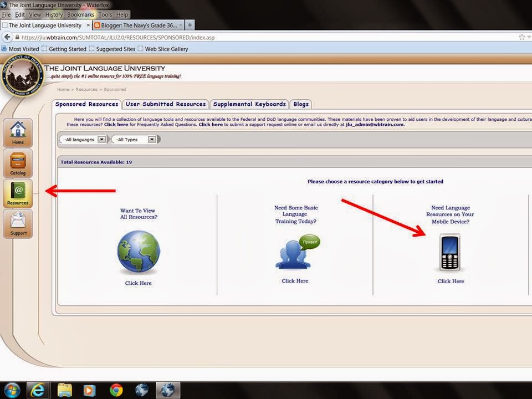Open Most Visited bookmark
The width and height of the screenshot is (532, 399).
pos(21,49)
